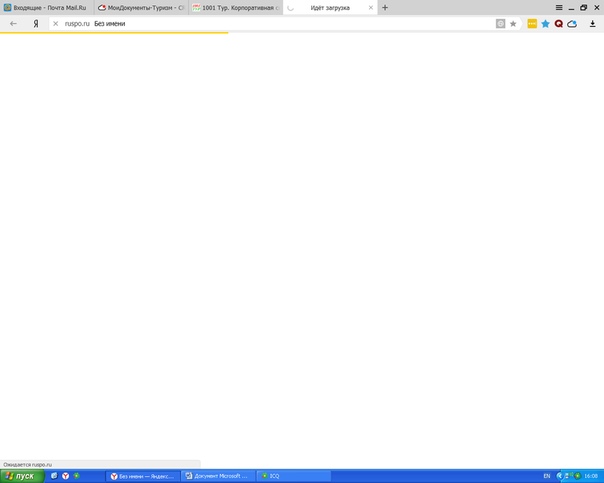Restore down the browser window
The height and width of the screenshot is (483, 604).
(x=584, y=7)
